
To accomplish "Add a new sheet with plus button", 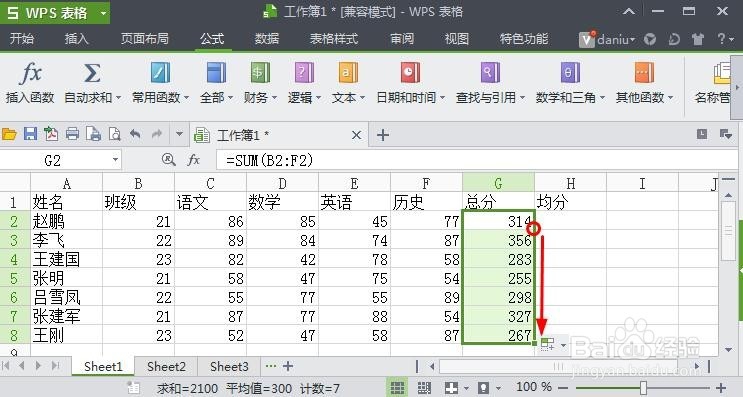I will (x=288, y=366).
